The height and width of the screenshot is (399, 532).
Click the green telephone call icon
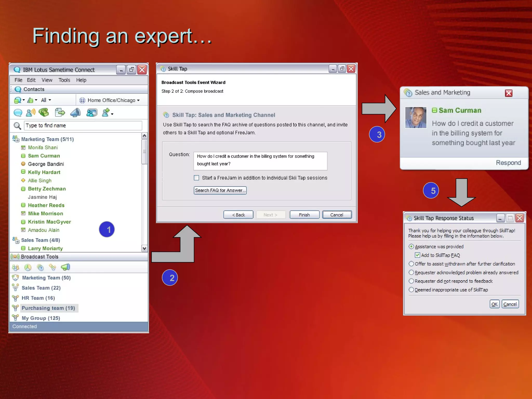44,112
